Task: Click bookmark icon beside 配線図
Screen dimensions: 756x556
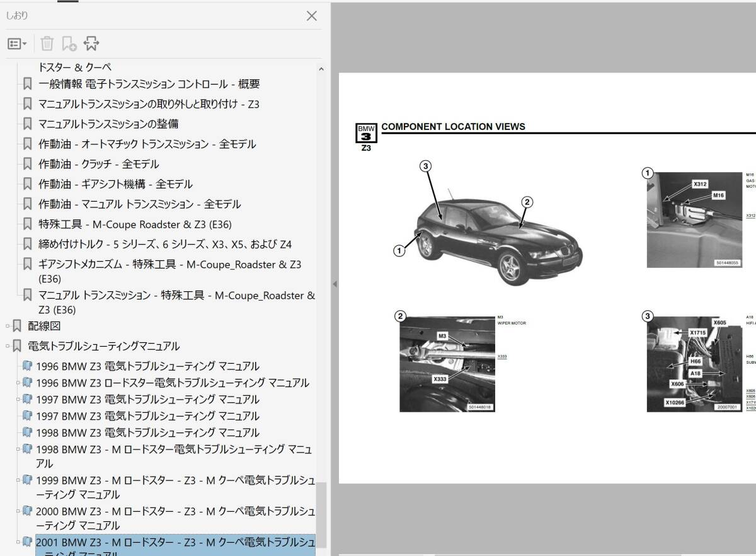Action: coord(17,325)
